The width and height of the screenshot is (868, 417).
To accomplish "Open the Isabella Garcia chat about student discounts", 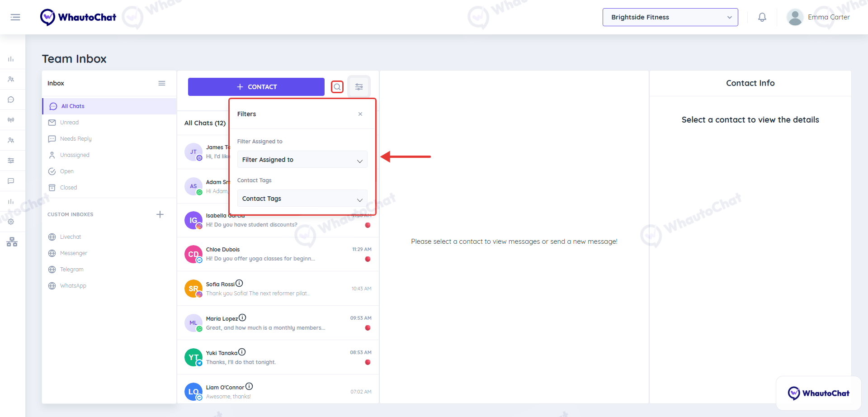I will click(278, 220).
